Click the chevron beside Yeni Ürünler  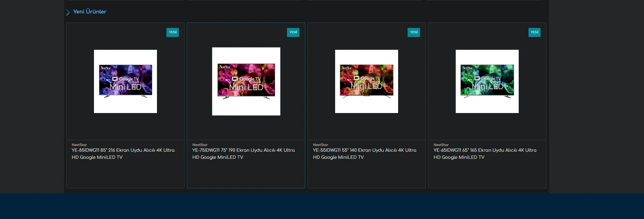pos(68,12)
